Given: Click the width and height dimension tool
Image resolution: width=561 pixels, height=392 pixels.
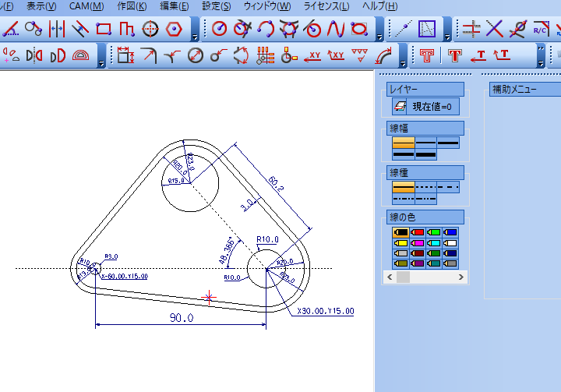Looking at the screenshot, I should [125, 56].
